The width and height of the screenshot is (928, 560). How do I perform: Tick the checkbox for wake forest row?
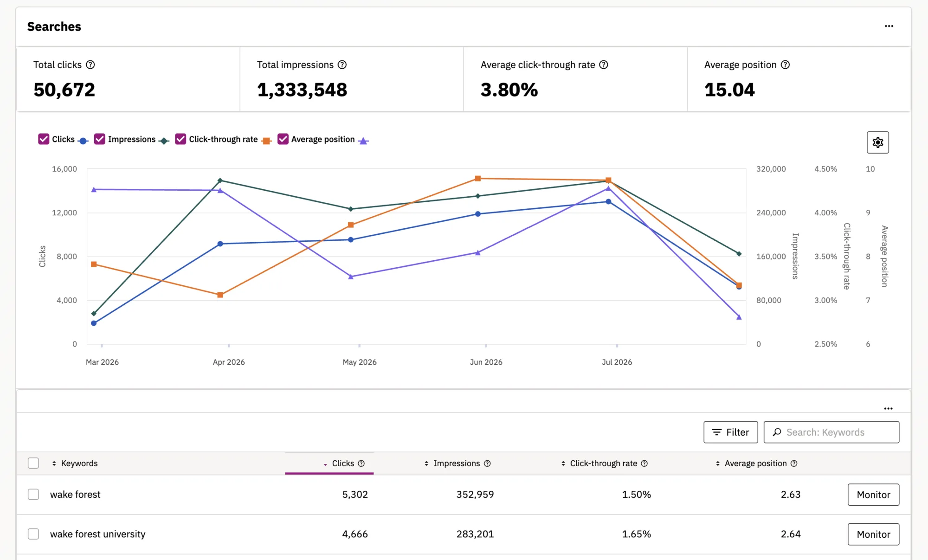pos(33,495)
